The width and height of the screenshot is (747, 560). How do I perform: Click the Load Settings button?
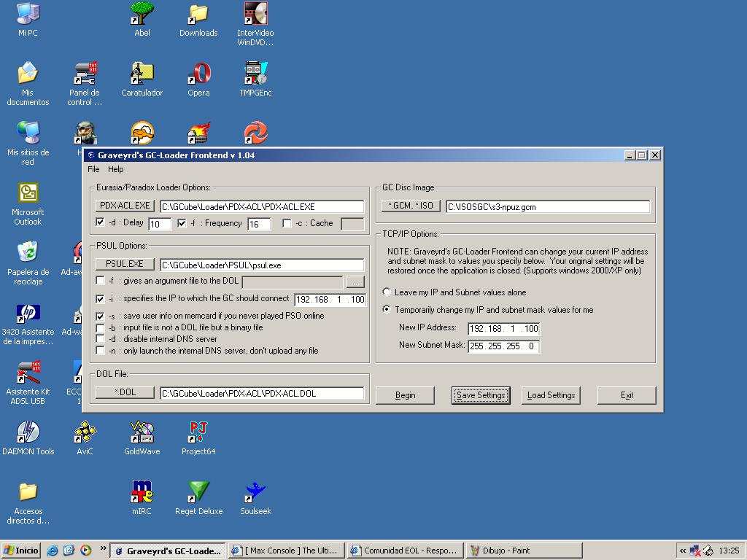(x=551, y=395)
